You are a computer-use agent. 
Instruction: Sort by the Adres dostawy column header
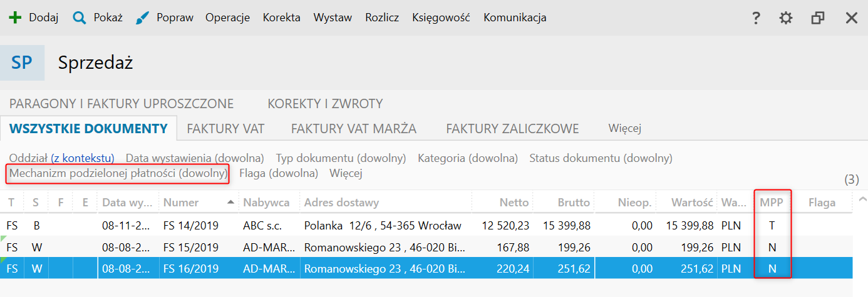(385, 203)
